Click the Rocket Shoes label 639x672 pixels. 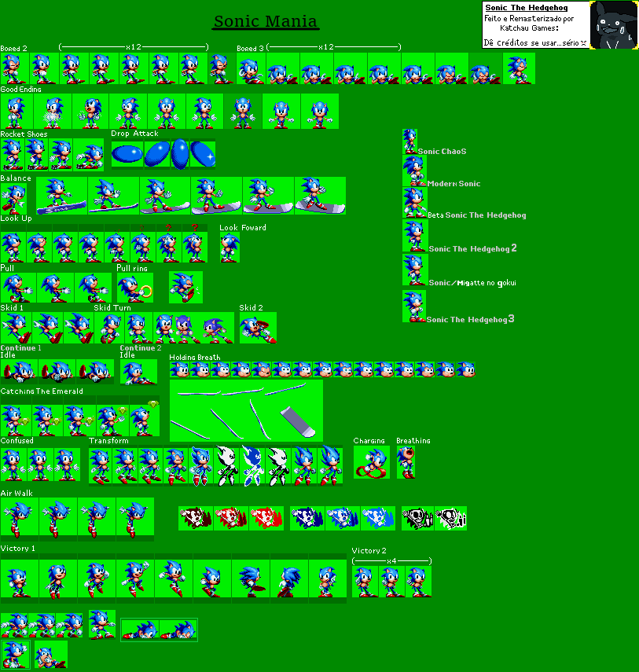coord(24,134)
